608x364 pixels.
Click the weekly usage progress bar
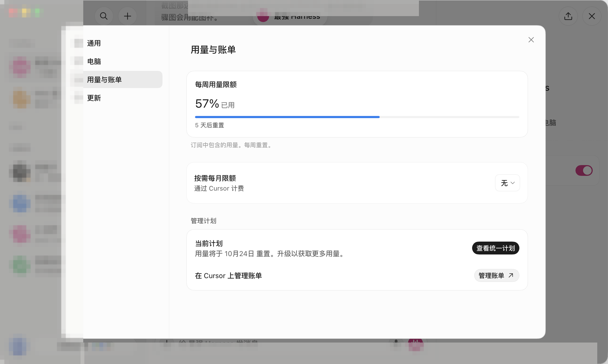click(x=357, y=117)
